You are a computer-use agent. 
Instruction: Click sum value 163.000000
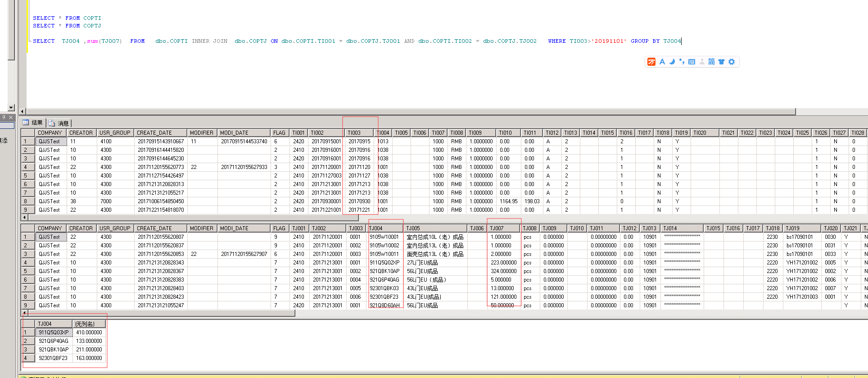point(89,358)
